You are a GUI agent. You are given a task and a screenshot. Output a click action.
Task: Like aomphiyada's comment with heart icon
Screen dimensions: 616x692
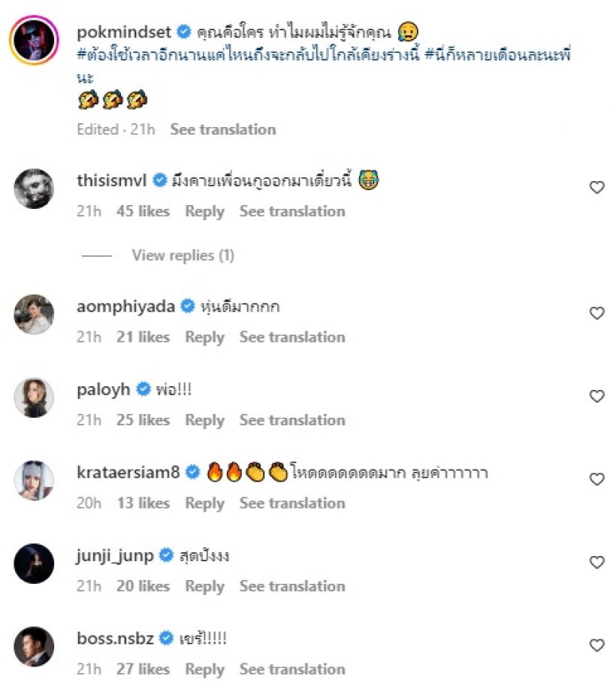tap(596, 313)
